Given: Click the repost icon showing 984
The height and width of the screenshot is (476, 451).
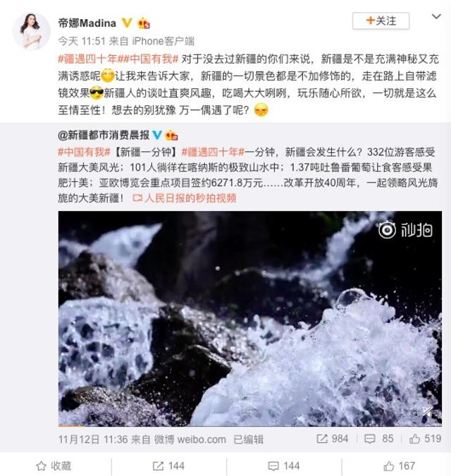Looking at the screenshot, I should (332, 439).
